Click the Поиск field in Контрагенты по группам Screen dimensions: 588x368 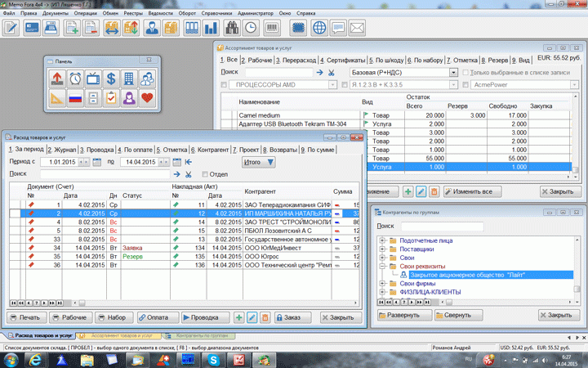[x=442, y=226]
